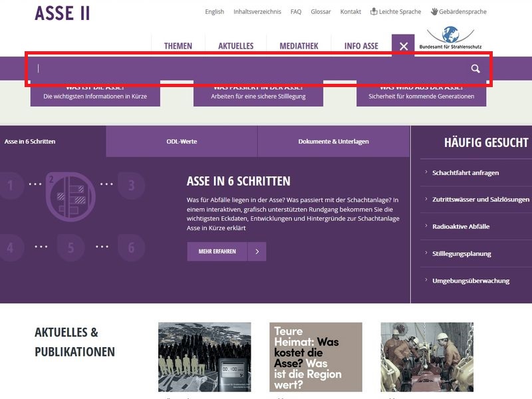Click the Asse in 6 Schritten heading

239,181
